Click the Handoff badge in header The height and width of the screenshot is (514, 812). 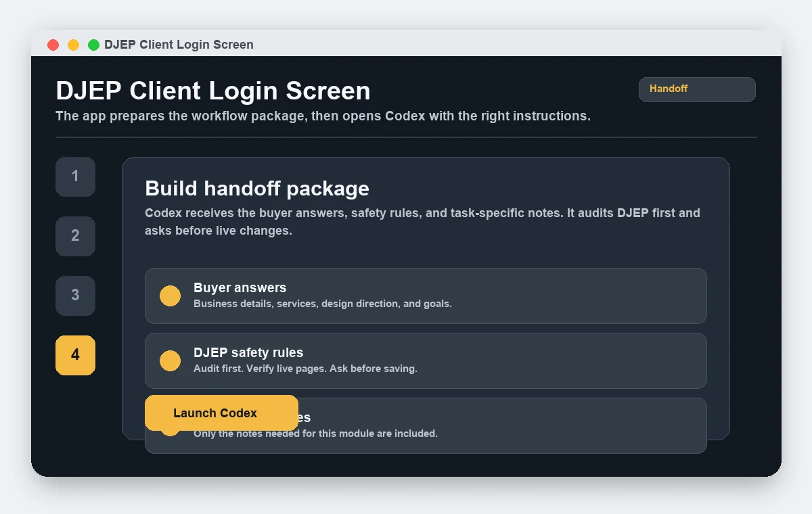point(697,89)
